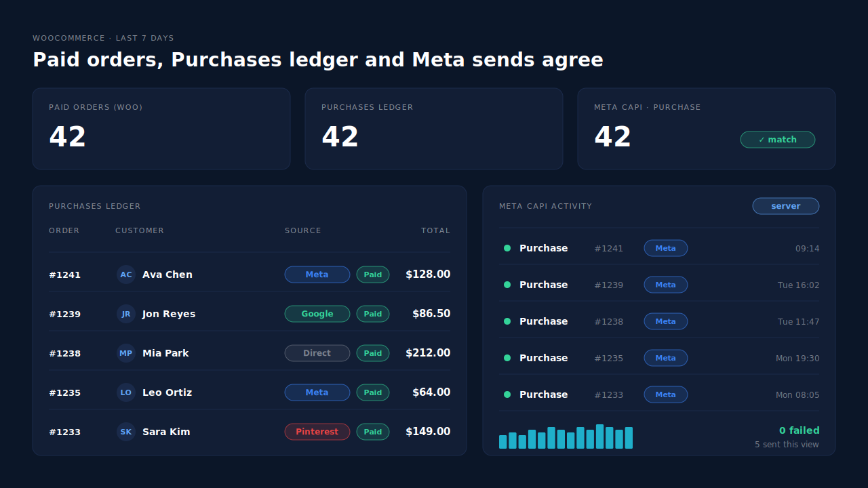
Task: Click the Paid badge on order #1241
Action: click(x=373, y=274)
